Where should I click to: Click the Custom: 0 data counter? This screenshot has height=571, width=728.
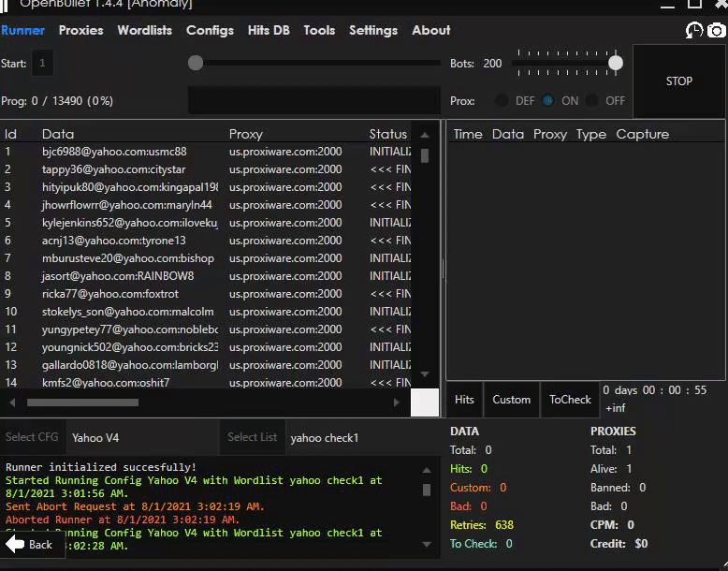tap(478, 488)
